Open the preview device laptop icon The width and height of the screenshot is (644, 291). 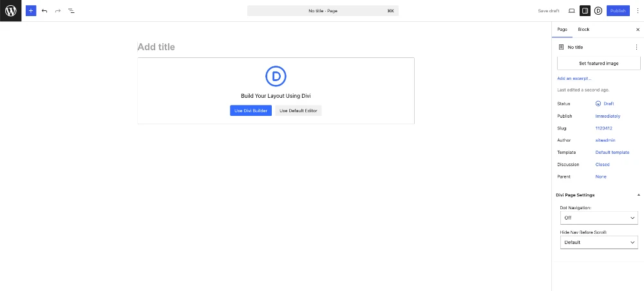click(x=571, y=11)
